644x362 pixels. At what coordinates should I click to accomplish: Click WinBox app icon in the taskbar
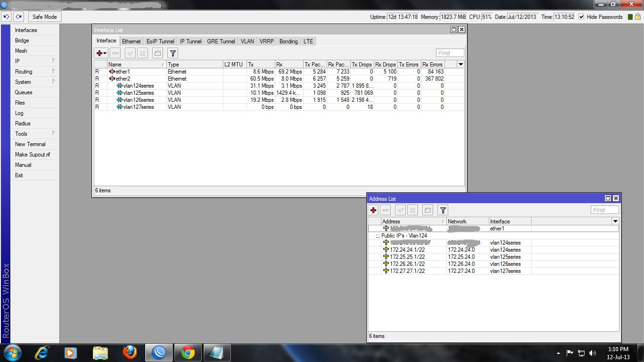click(158, 352)
